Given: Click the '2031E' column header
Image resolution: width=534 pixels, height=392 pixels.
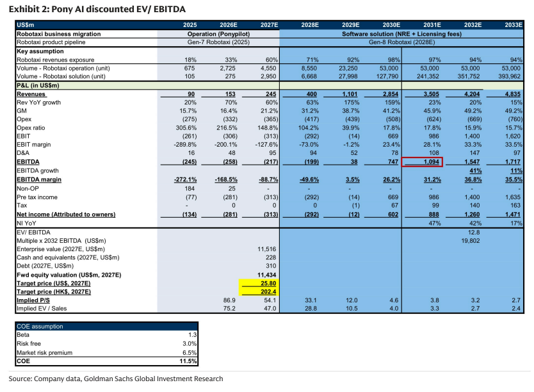Looking at the screenshot, I should pyautogui.click(x=432, y=25).
